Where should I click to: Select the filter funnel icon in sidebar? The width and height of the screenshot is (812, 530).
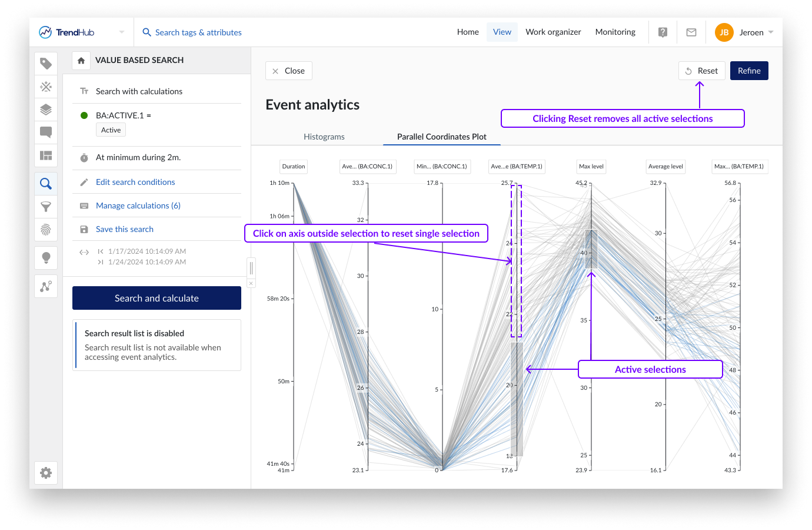46,207
